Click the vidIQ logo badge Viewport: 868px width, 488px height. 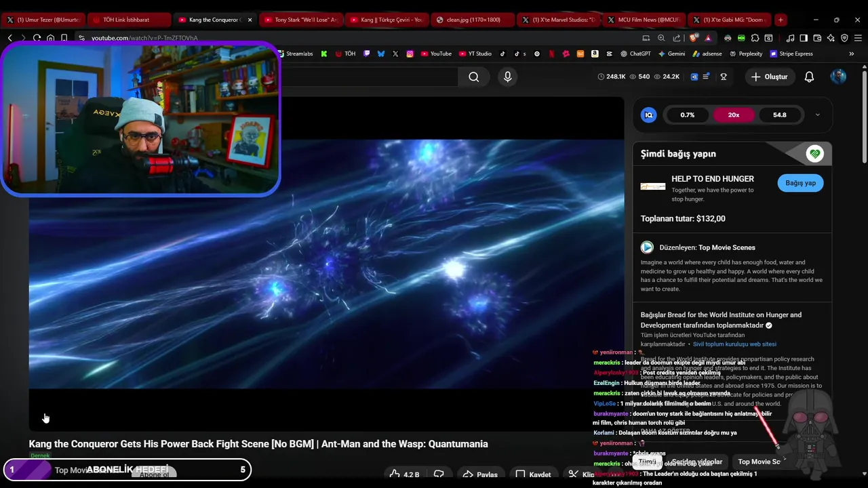click(x=648, y=115)
